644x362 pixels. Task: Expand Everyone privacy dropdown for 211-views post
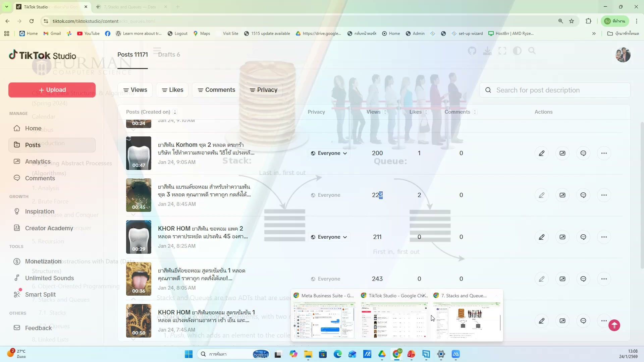coord(329,237)
